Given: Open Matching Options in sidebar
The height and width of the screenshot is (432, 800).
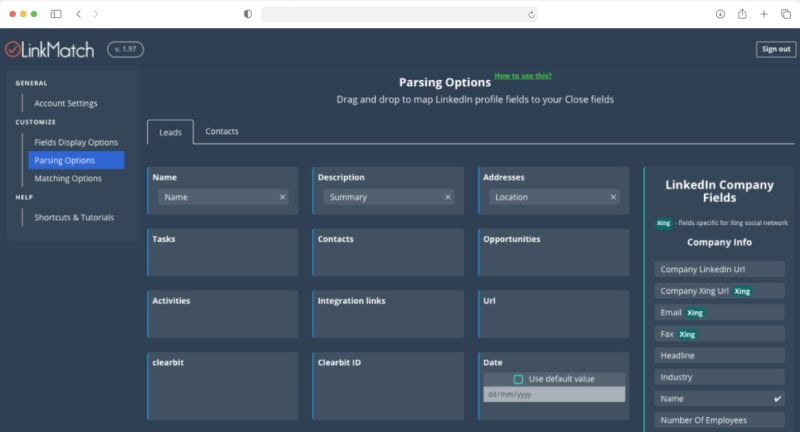Looking at the screenshot, I should point(68,179).
